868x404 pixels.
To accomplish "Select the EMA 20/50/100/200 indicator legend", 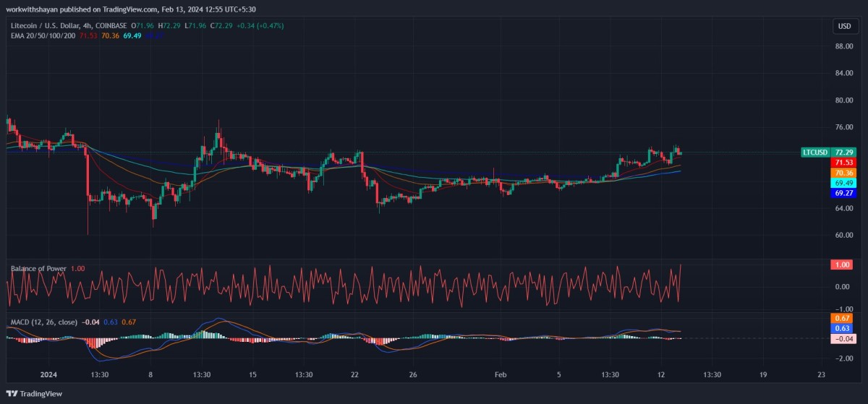I will [36, 35].
